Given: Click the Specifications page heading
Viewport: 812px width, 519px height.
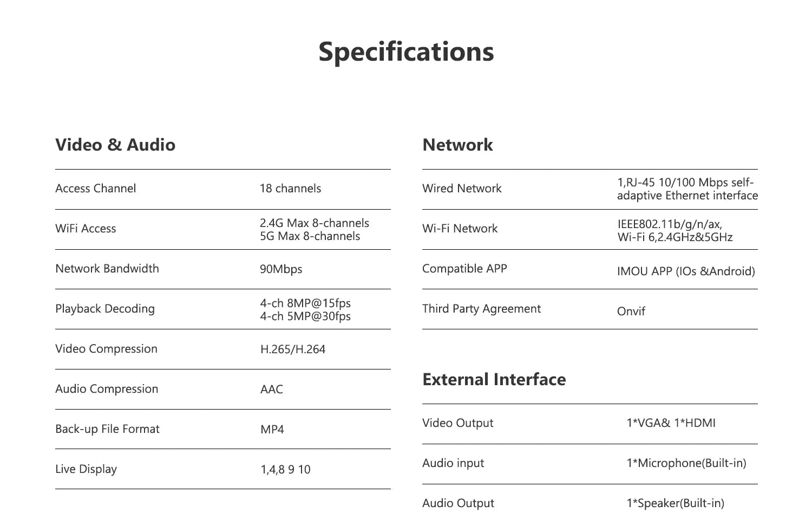Looking at the screenshot, I should click(x=406, y=52).
